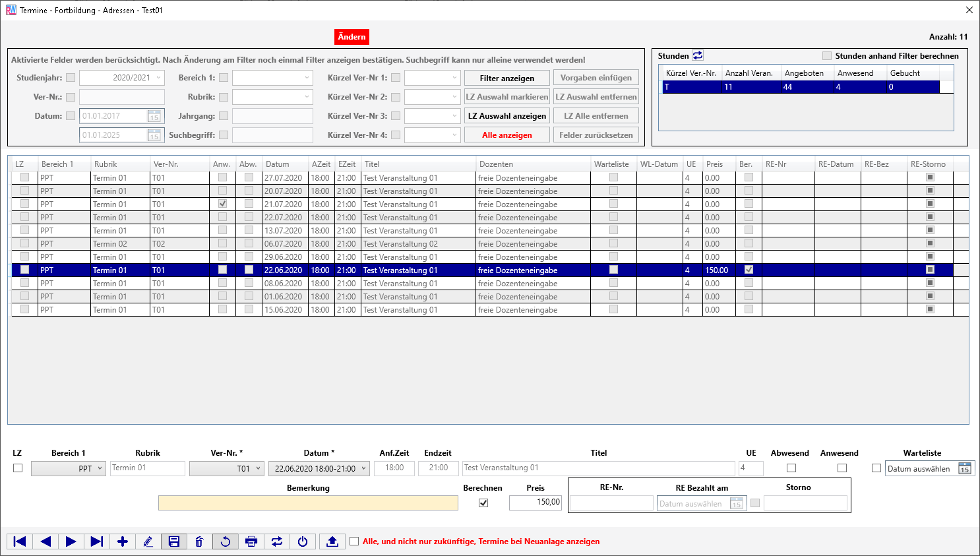This screenshot has width=980, height=556.
Task: Sort by the Dozenten column header
Action: [496, 164]
